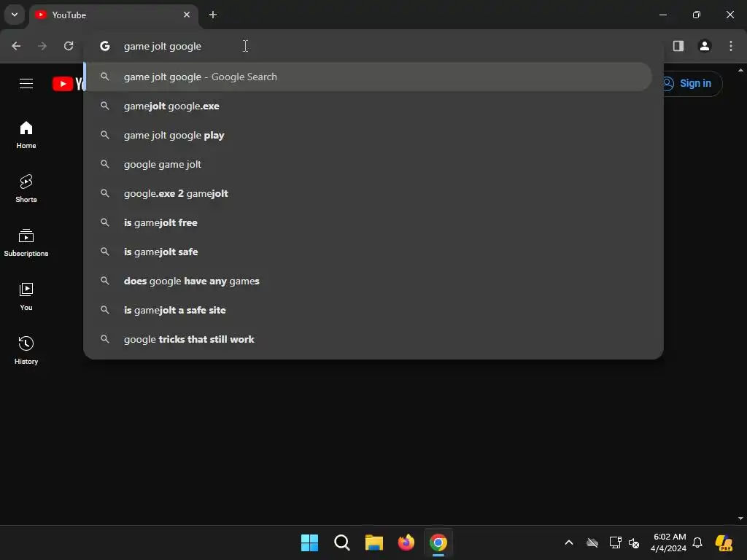
Task: Open File Explorer from taskbar
Action: (374, 542)
